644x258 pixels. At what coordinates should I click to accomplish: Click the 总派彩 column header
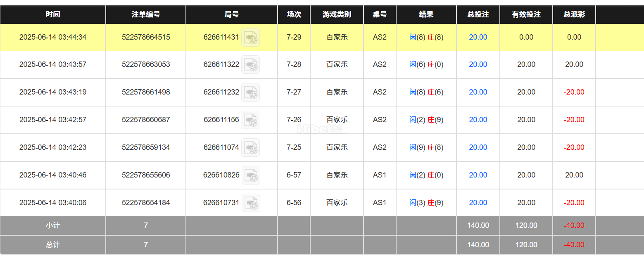[x=573, y=14]
